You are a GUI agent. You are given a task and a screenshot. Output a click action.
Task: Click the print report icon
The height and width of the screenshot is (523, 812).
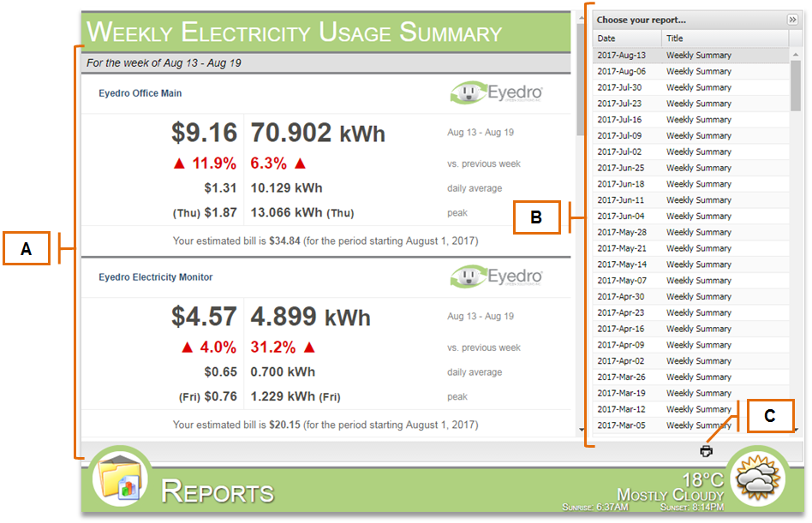click(x=706, y=451)
